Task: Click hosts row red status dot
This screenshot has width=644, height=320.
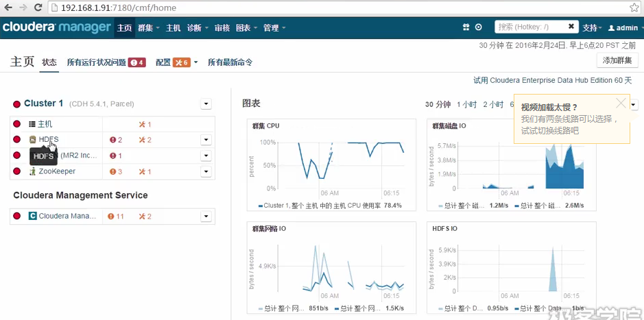Action: (x=17, y=124)
